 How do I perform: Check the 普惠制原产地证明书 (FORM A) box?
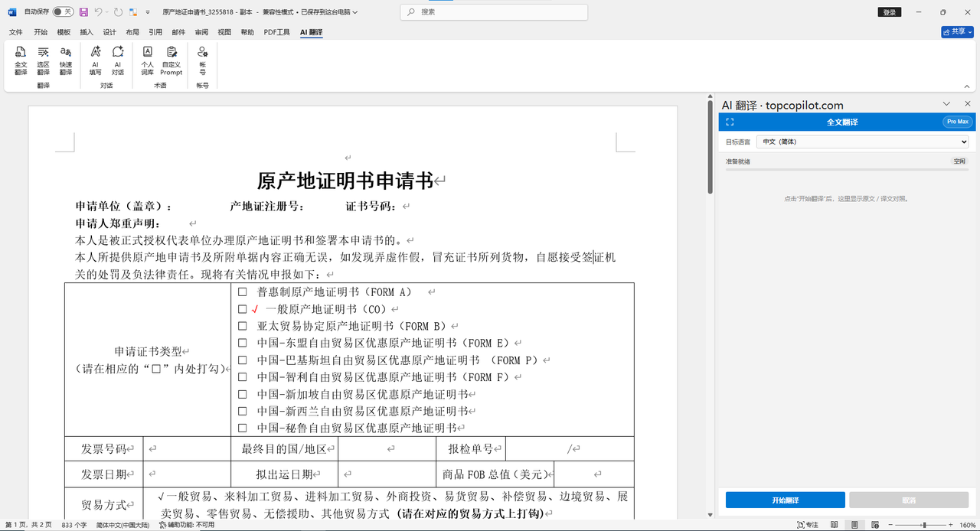click(x=243, y=292)
